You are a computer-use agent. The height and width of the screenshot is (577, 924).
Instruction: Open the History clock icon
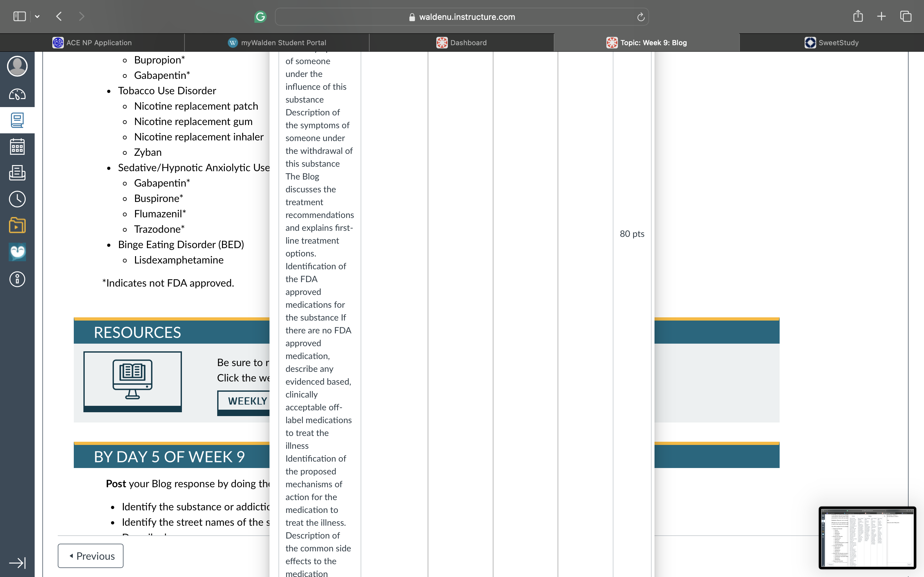pos(17,199)
